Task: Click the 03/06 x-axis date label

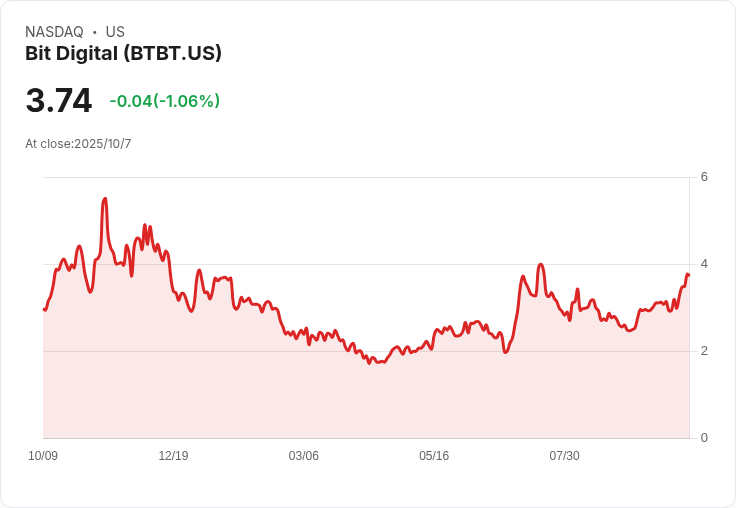Action: (304, 456)
